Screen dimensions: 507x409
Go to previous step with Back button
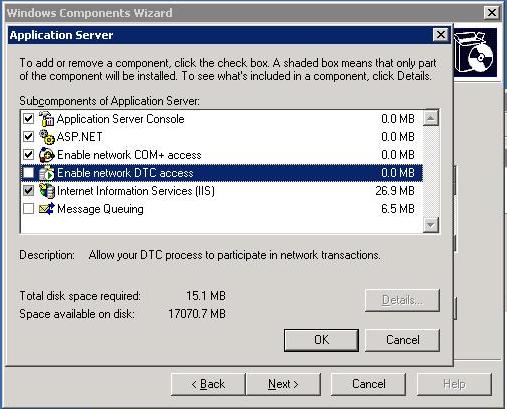coord(208,384)
